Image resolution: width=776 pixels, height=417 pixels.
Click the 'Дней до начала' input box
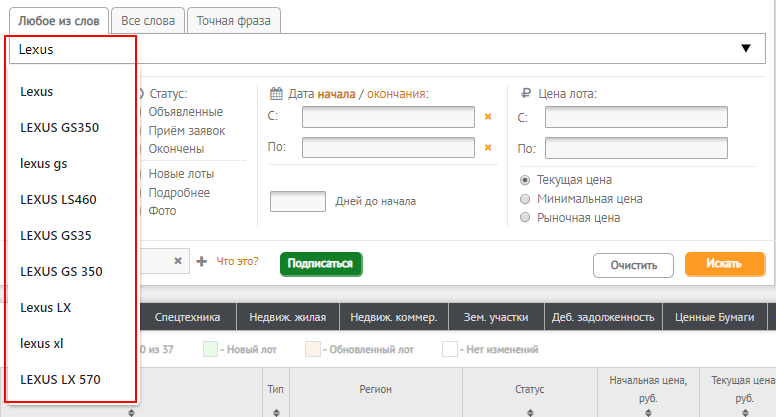tap(298, 201)
